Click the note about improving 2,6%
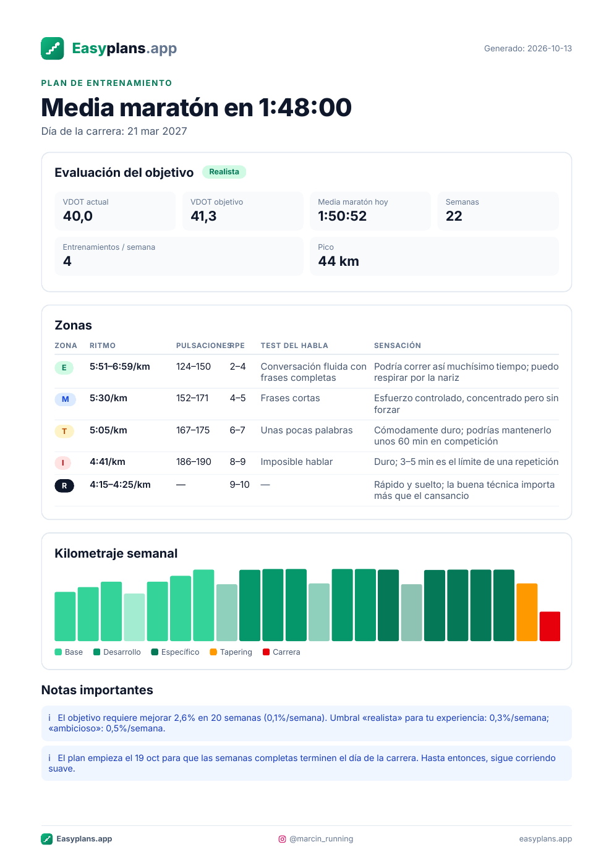The width and height of the screenshot is (614, 868). (x=307, y=723)
